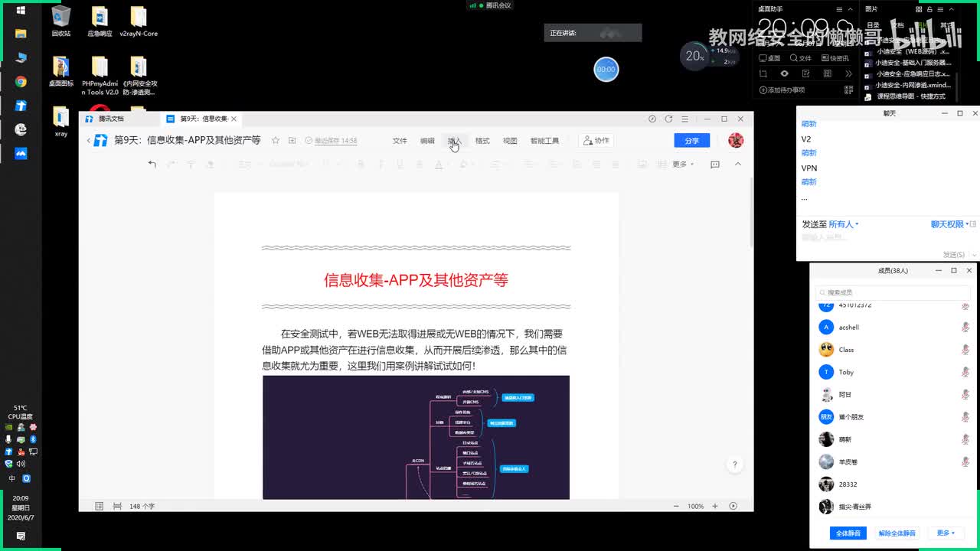Click the 解除全体静音 button
The height and width of the screenshot is (551, 980).
(897, 533)
